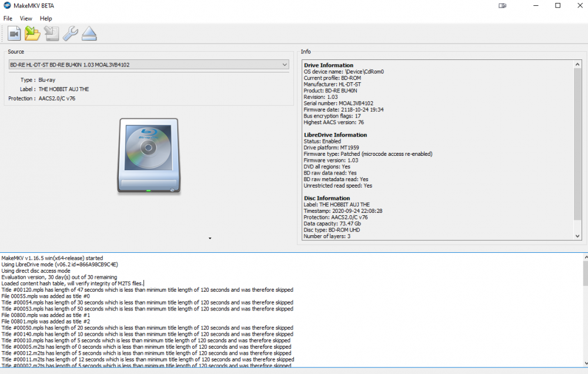This screenshot has height=374, width=588.
Task: Click the MakeMKV app icon in title bar
Action: tap(6, 5)
